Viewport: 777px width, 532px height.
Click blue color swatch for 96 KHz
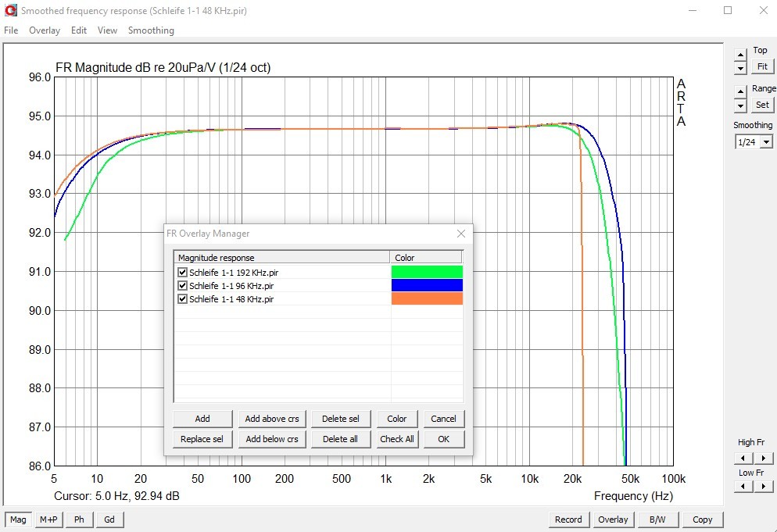coord(427,285)
